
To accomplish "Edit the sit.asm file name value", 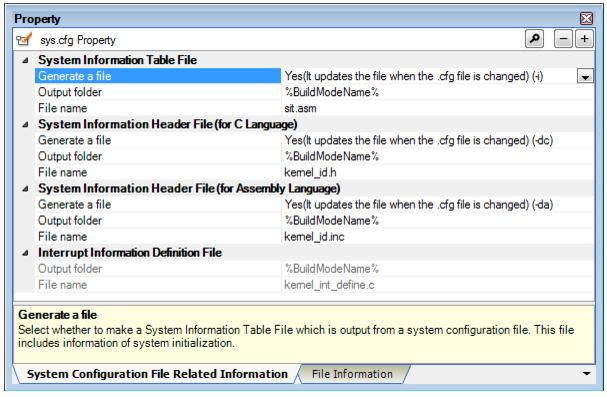I will click(437, 108).
